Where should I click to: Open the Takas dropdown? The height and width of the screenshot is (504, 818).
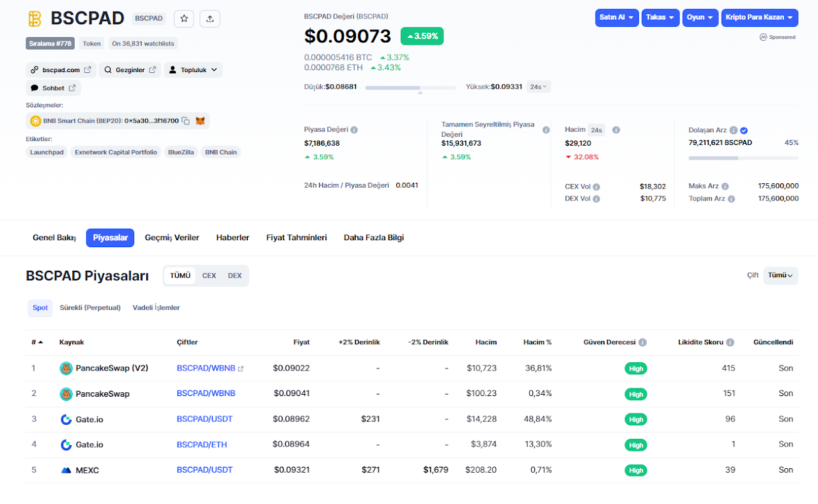(x=660, y=17)
